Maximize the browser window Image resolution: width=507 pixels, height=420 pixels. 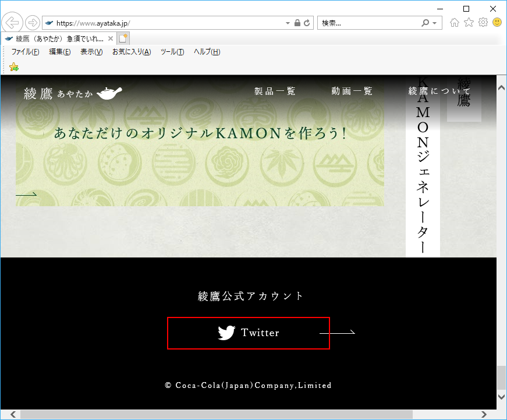pyautogui.click(x=466, y=9)
